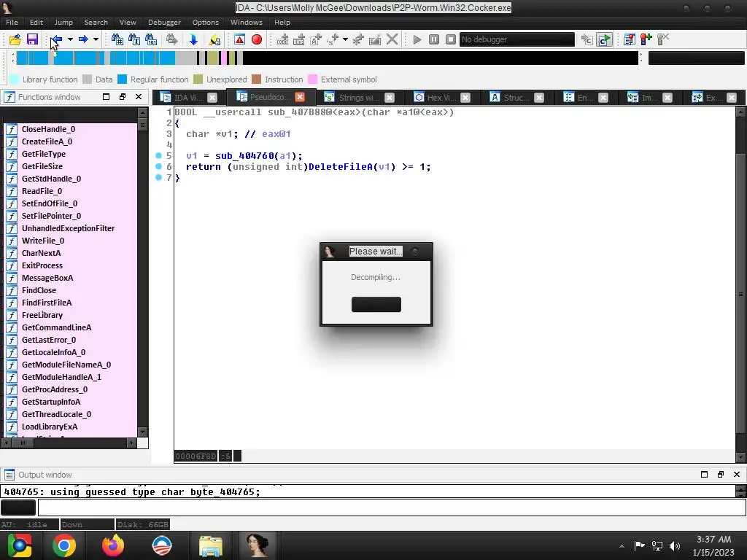The height and width of the screenshot is (560, 747).
Task: Click the navigation band blue region
Action: pyautogui.click(x=96, y=58)
